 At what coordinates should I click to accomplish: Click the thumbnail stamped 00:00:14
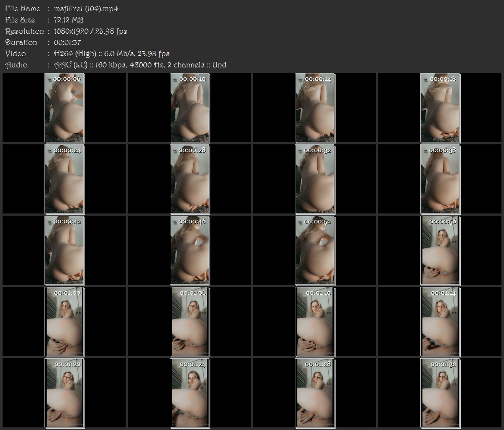(315, 108)
